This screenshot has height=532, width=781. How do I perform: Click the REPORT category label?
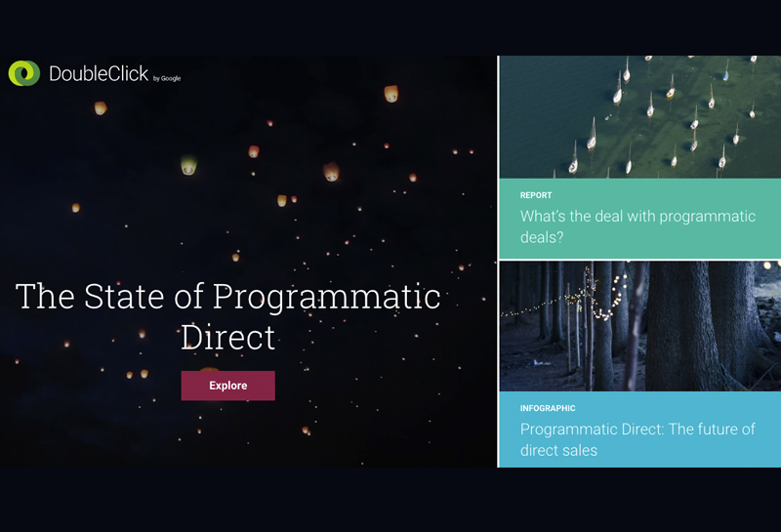point(536,195)
